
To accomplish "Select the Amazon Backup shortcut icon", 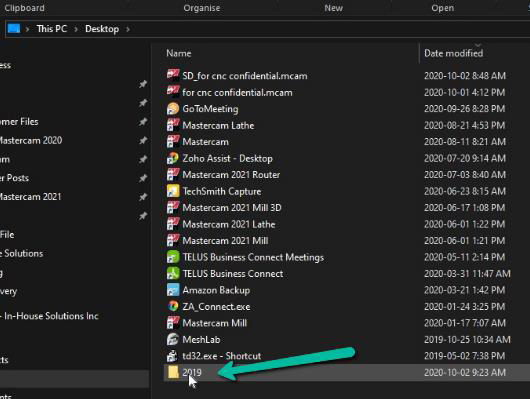I will (x=173, y=290).
